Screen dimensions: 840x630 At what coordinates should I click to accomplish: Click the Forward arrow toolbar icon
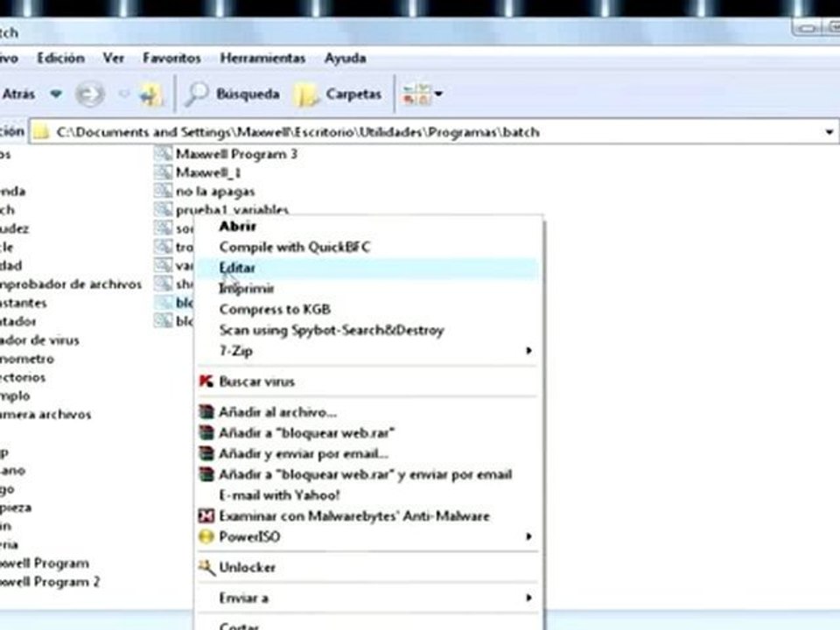pyautogui.click(x=89, y=94)
